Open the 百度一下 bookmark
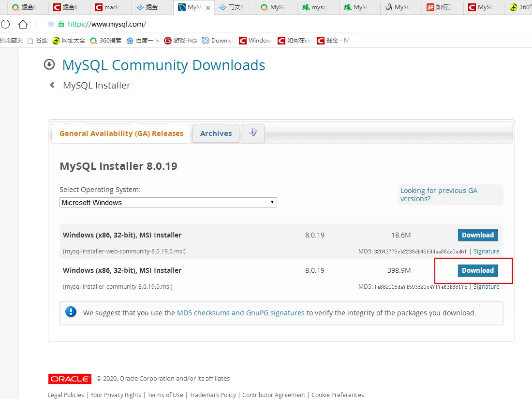 [143, 41]
